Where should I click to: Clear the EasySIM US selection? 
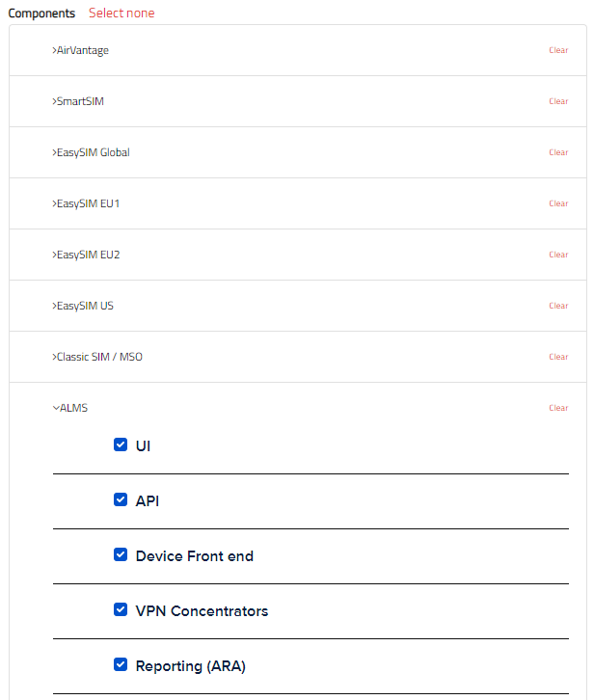coord(558,306)
